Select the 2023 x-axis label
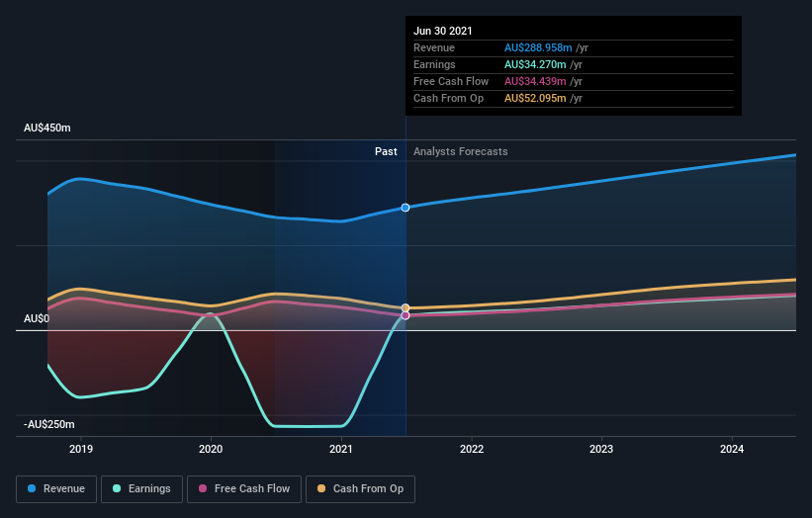812x518 pixels. click(601, 449)
